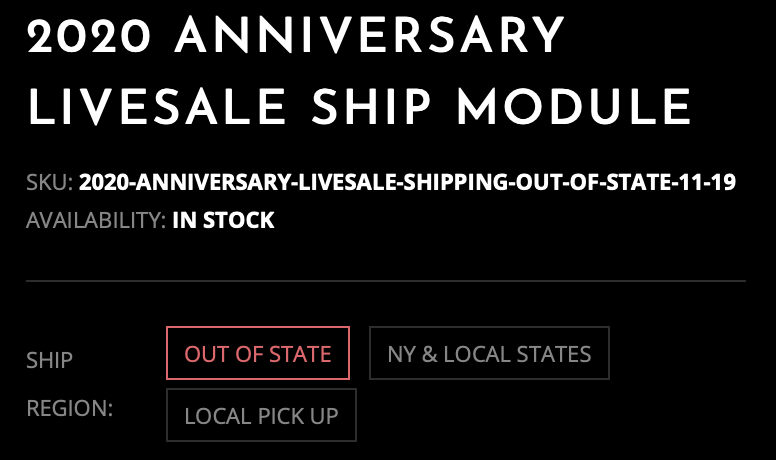Click the SKU label
776x460 pixels.
(x=50, y=182)
